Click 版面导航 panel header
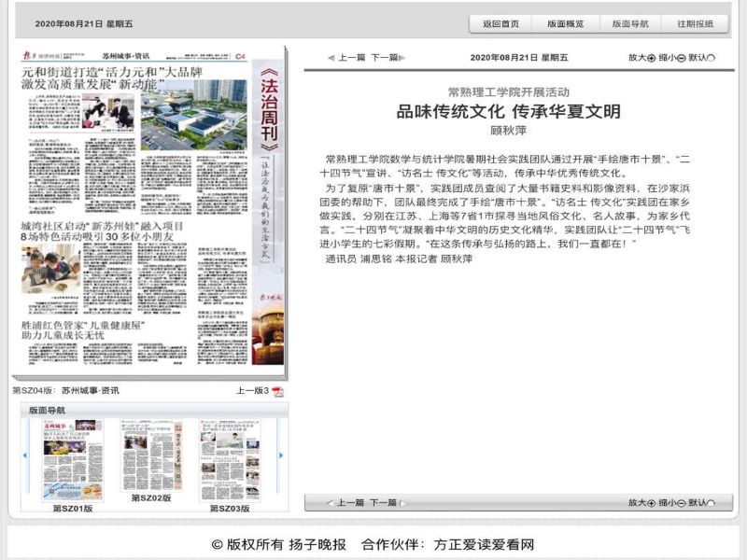 tap(154, 410)
